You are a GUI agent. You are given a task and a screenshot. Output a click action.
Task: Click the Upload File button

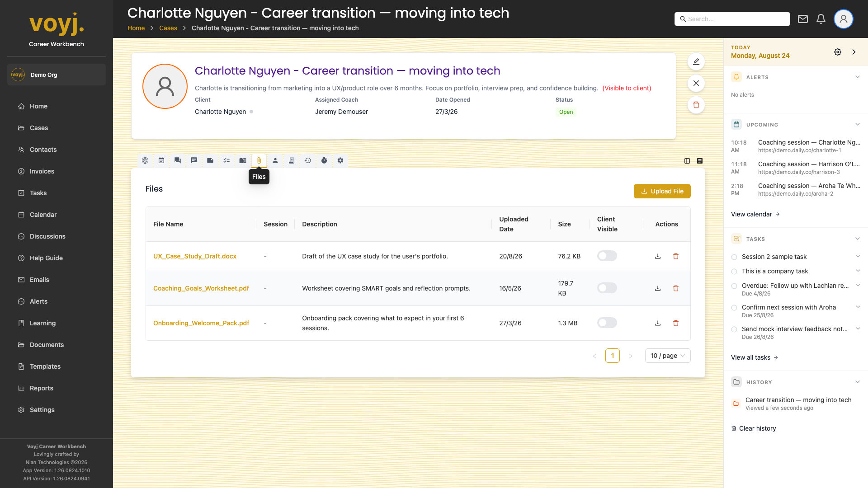pyautogui.click(x=662, y=191)
